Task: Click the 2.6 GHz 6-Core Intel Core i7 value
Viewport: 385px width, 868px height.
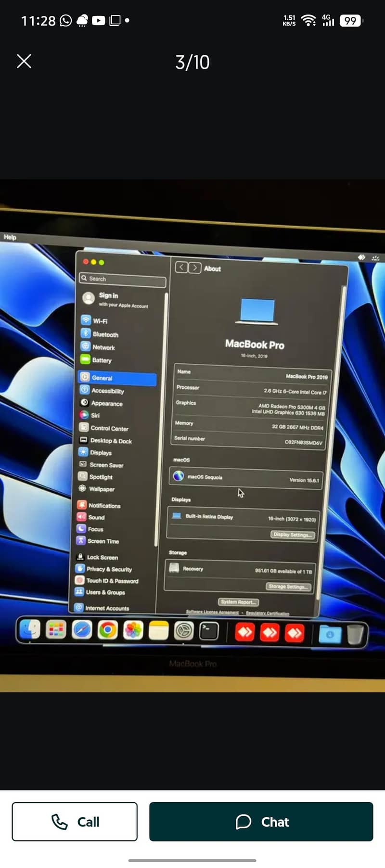Action: (295, 392)
